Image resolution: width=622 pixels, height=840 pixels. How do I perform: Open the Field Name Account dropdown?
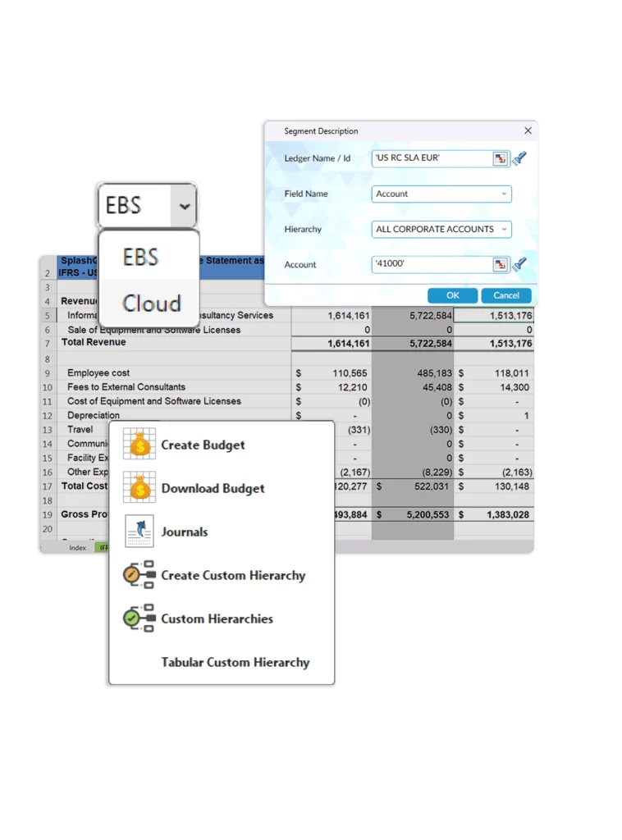click(x=441, y=194)
